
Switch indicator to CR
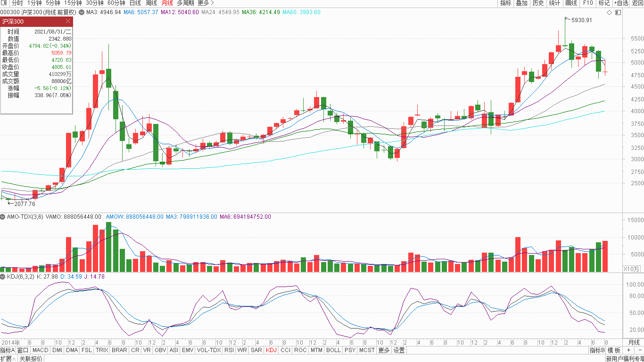click(135, 350)
